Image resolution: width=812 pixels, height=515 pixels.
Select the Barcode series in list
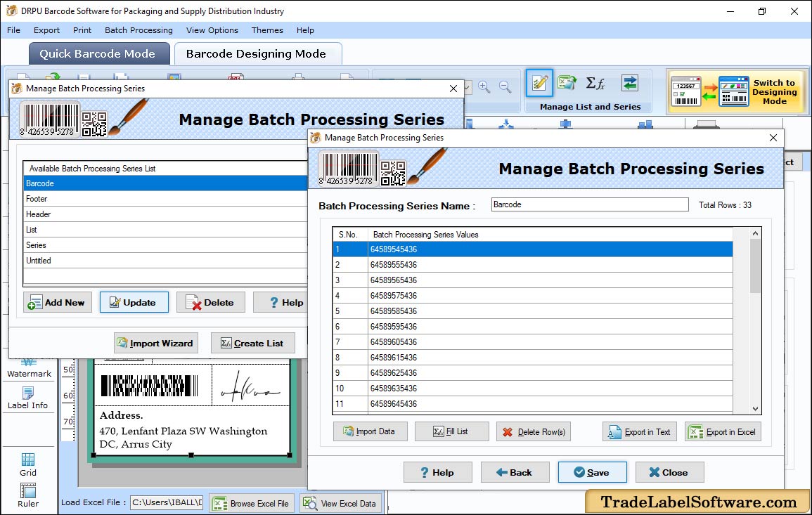[x=165, y=183]
